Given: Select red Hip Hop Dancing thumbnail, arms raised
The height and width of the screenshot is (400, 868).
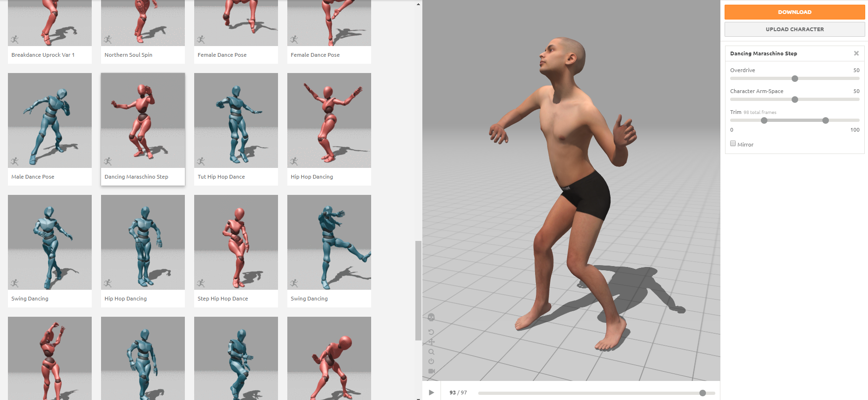Looking at the screenshot, I should 329,120.
